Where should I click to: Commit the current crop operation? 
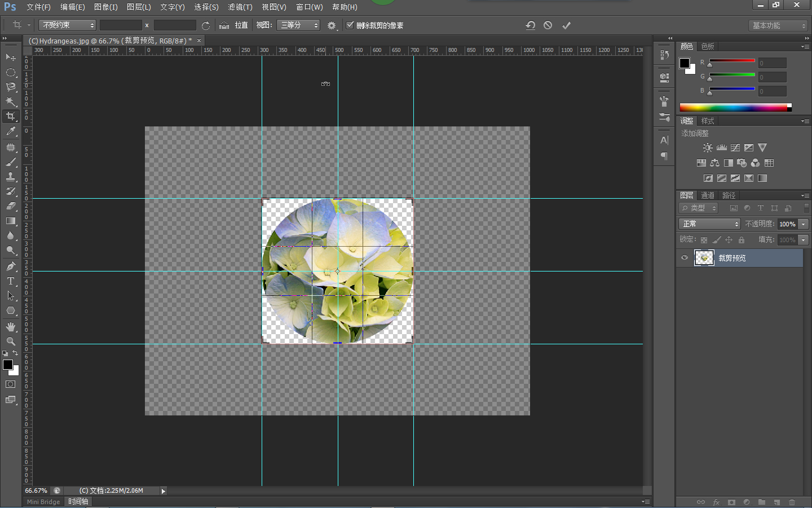(566, 25)
